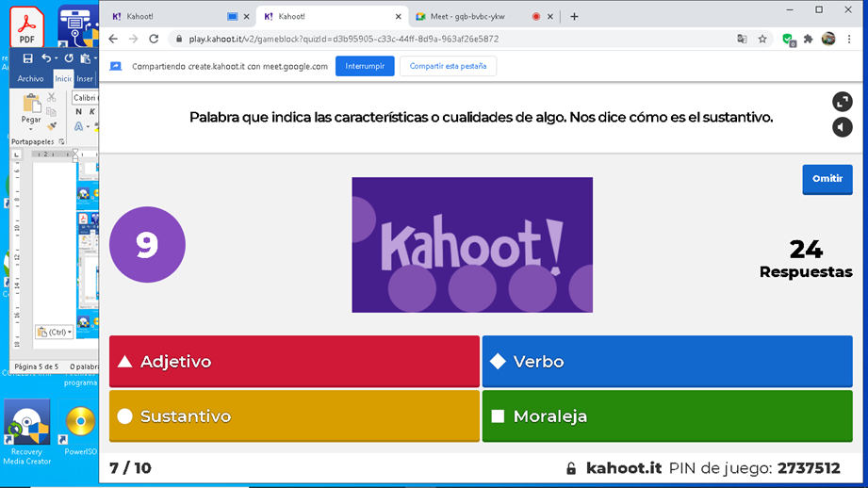Reload the Kahoot page

(x=154, y=39)
